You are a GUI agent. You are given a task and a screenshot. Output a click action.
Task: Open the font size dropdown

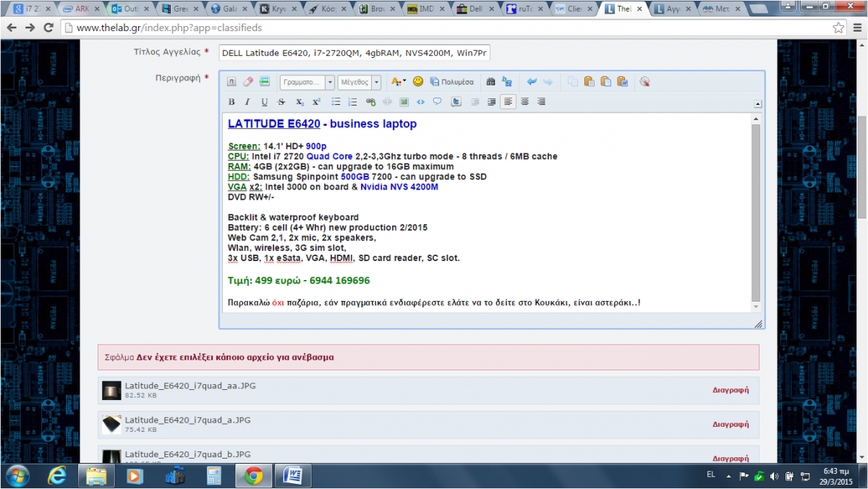pos(359,82)
